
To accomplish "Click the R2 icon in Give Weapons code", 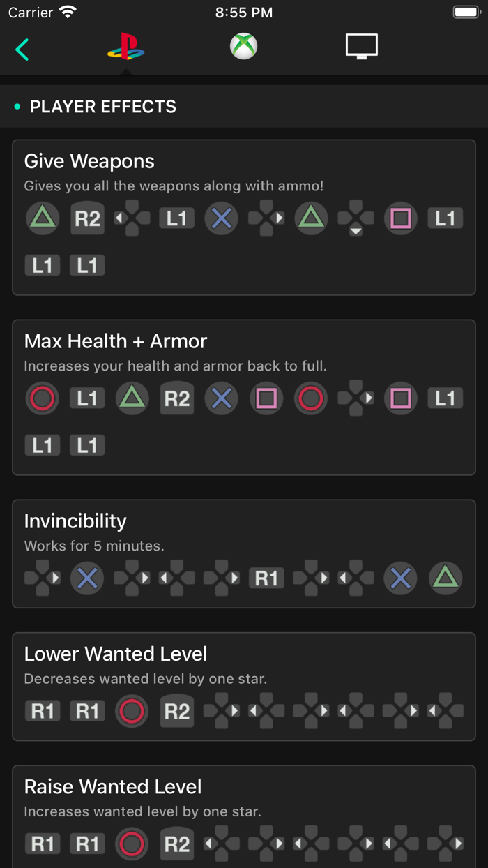I will (87, 218).
